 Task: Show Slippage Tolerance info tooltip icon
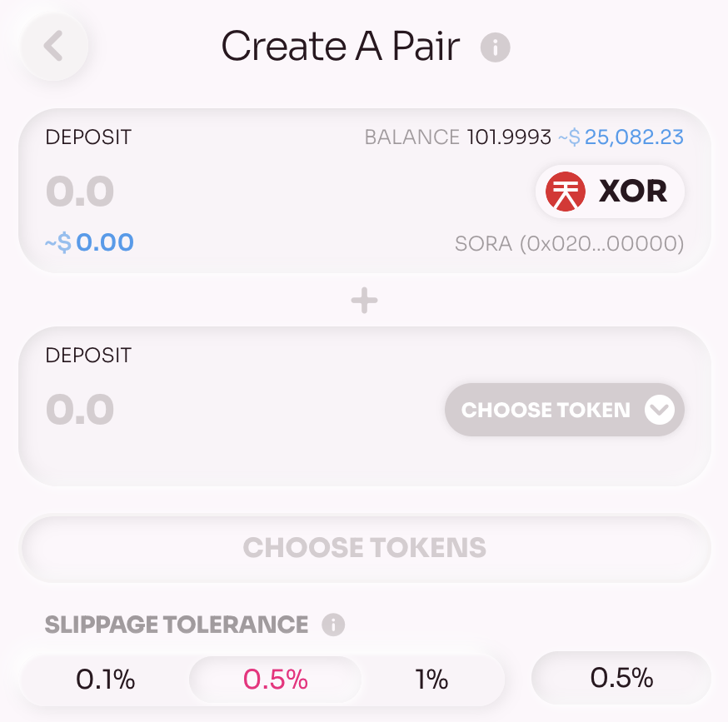tap(333, 625)
